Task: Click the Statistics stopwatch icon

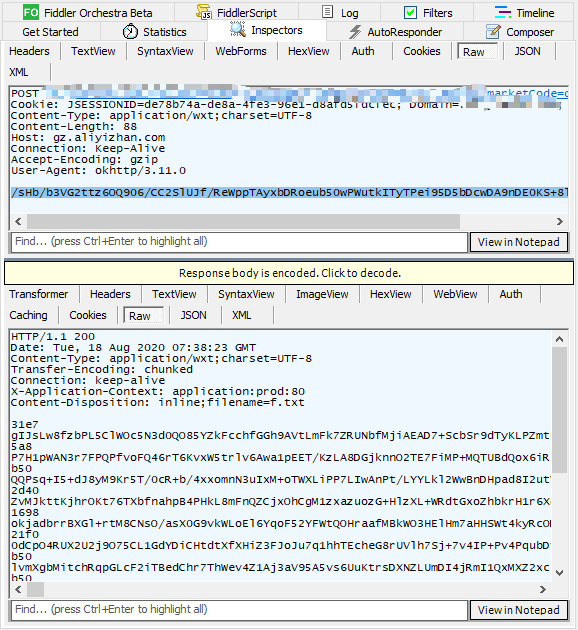Action: click(x=130, y=31)
